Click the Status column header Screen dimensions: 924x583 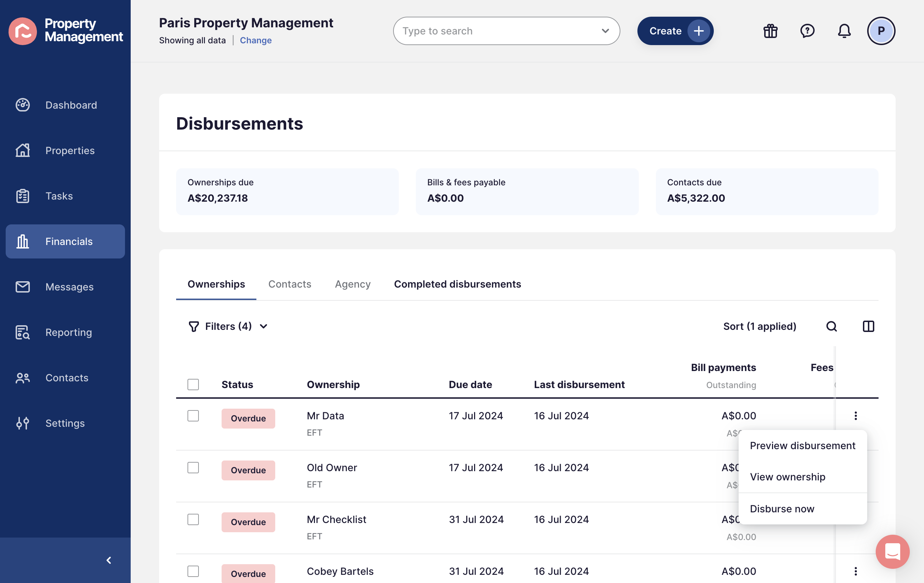[x=237, y=384]
